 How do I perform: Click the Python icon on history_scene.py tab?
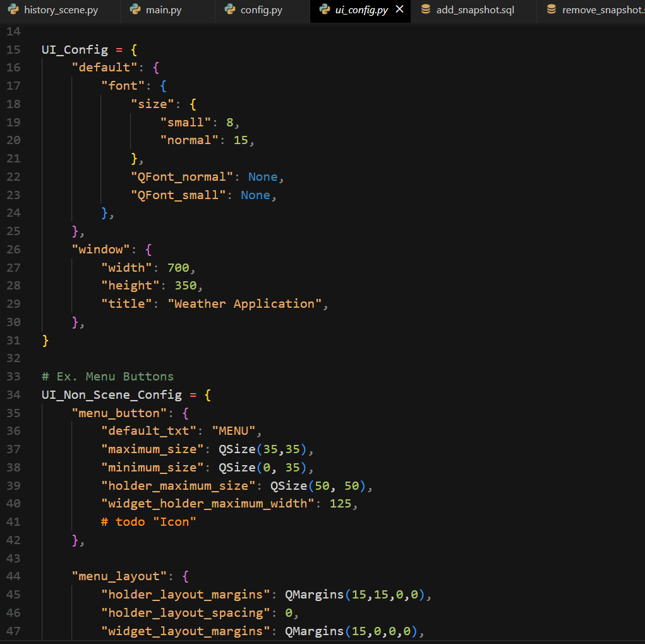pos(13,10)
